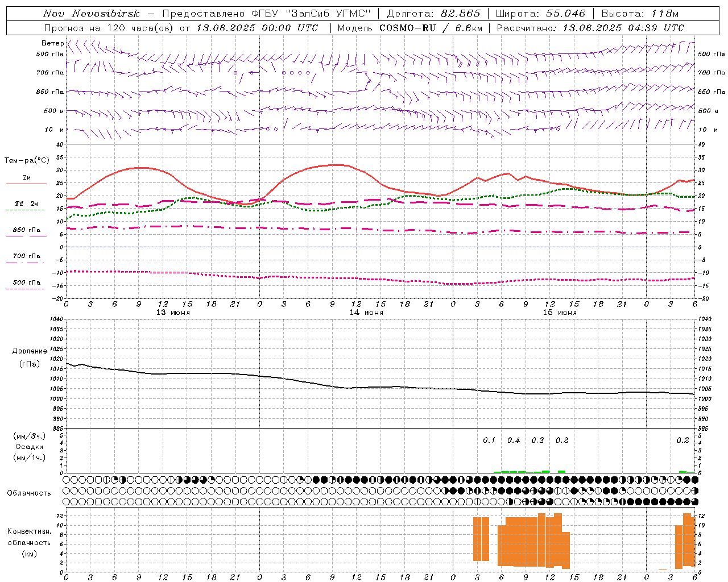Click '700 гПа' legend in temperature panel
The width and height of the screenshot is (728, 582).
coord(27,256)
